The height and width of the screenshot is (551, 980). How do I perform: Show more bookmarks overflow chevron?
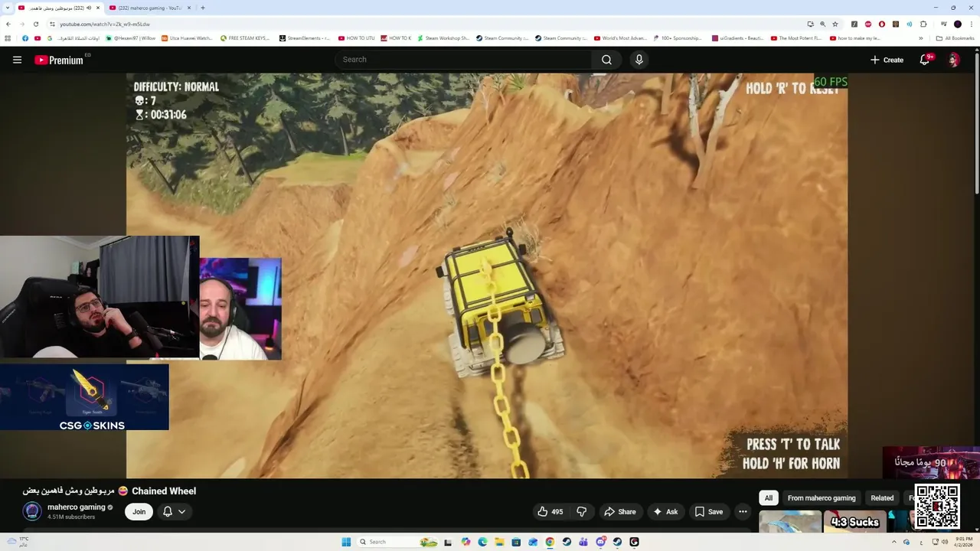pyautogui.click(x=921, y=38)
